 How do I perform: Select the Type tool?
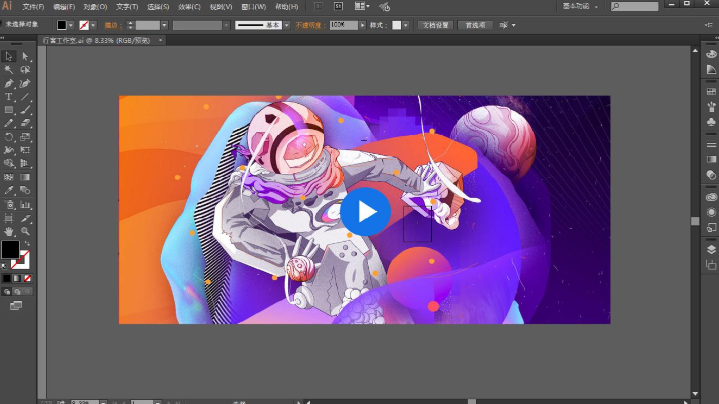[x=9, y=96]
